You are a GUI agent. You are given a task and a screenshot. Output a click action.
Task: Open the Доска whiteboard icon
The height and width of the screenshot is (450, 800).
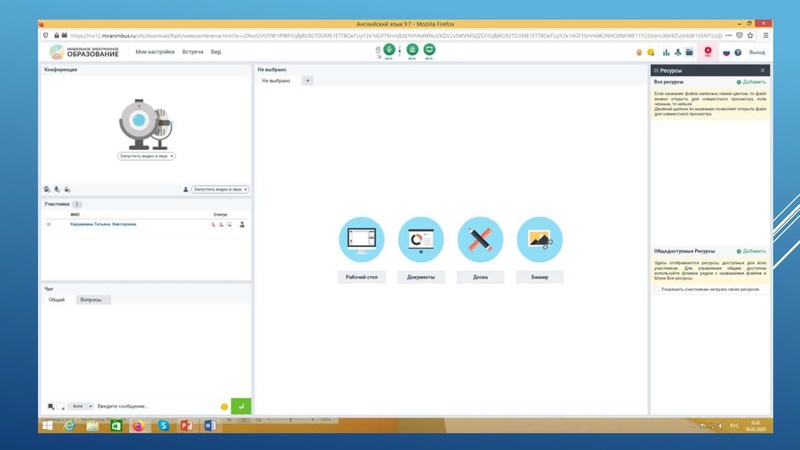click(480, 239)
